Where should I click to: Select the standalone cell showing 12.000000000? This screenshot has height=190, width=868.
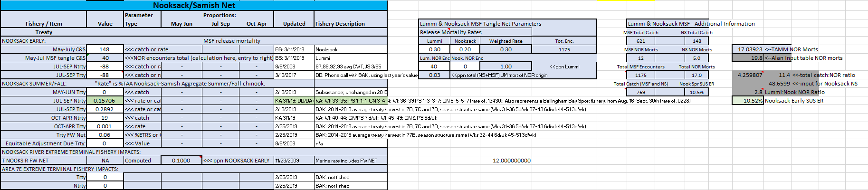pyautogui.click(x=511, y=161)
